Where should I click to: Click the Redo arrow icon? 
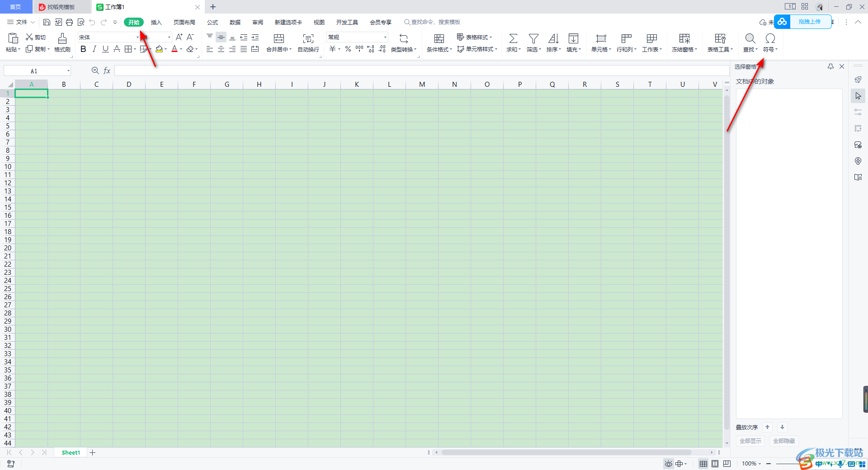point(104,22)
